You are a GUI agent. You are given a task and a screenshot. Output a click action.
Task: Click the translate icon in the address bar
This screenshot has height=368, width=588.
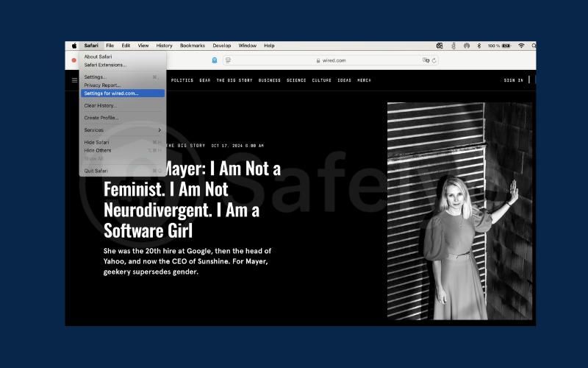point(426,60)
